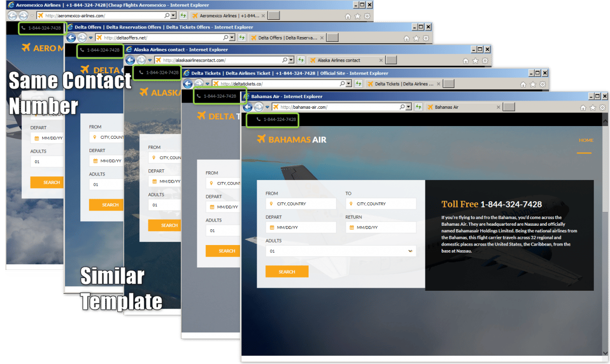Click the Bahamas Air plane logo
This screenshot has width=610, height=364.
262,139
